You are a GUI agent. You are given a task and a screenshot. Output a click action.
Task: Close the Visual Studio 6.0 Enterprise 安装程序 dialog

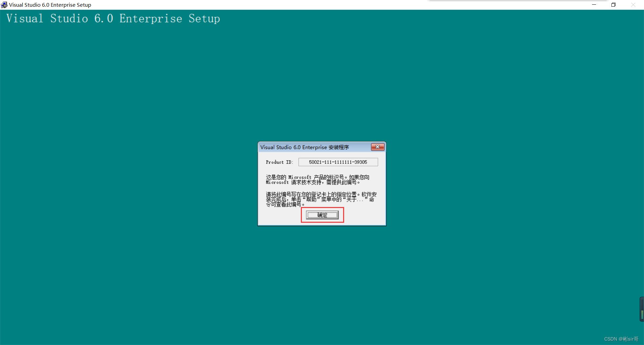tap(378, 147)
